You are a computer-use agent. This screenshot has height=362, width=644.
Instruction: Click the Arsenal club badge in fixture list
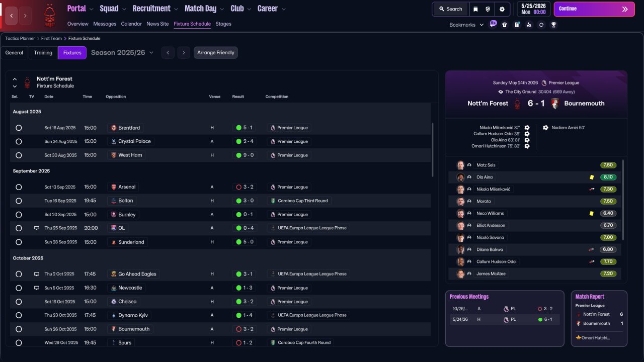114,187
